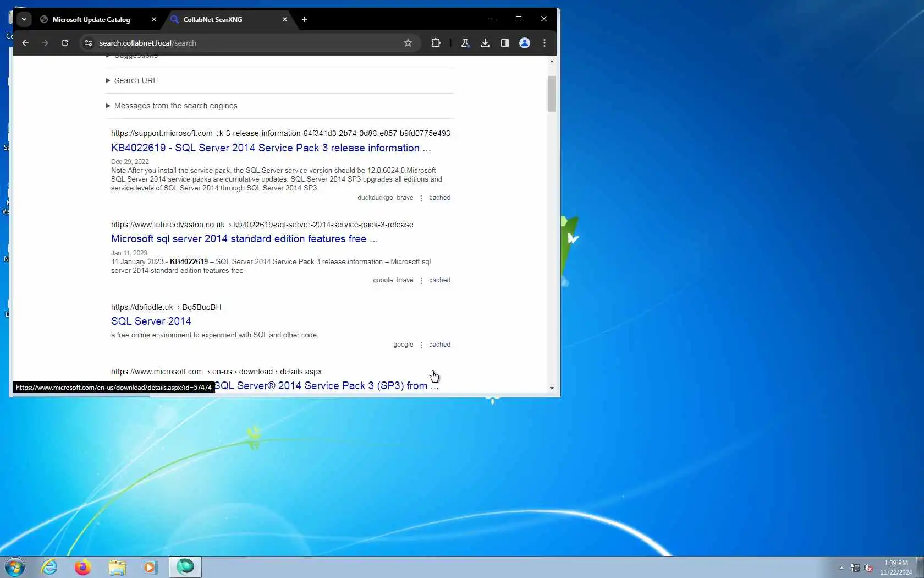Viewport: 924px width, 578px height.
Task: Close the CollabNet SearXNG tab
Action: [285, 19]
